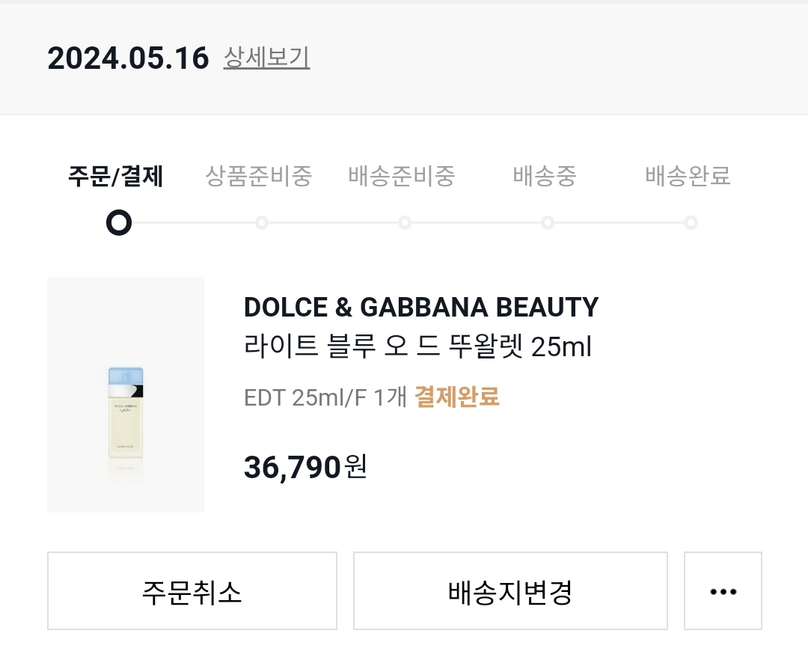Select the 배송준비중 progress step label
Image resolution: width=808 pixels, height=672 pixels.
pos(402,177)
